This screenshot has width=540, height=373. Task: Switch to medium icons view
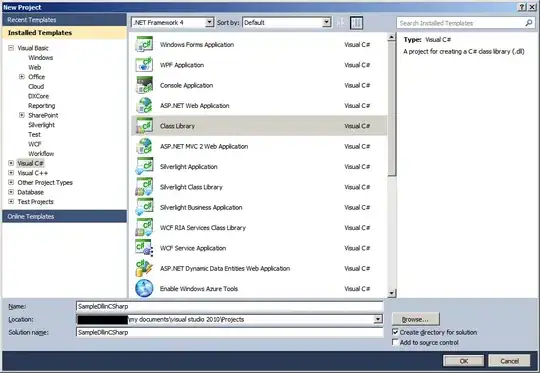click(x=356, y=23)
